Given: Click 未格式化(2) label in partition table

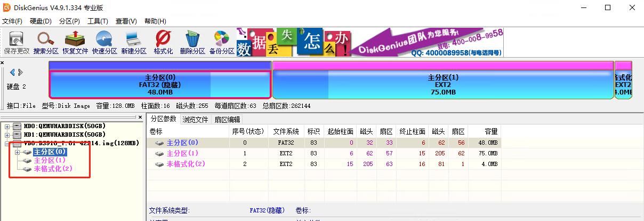Looking at the screenshot, I should click(x=186, y=164).
